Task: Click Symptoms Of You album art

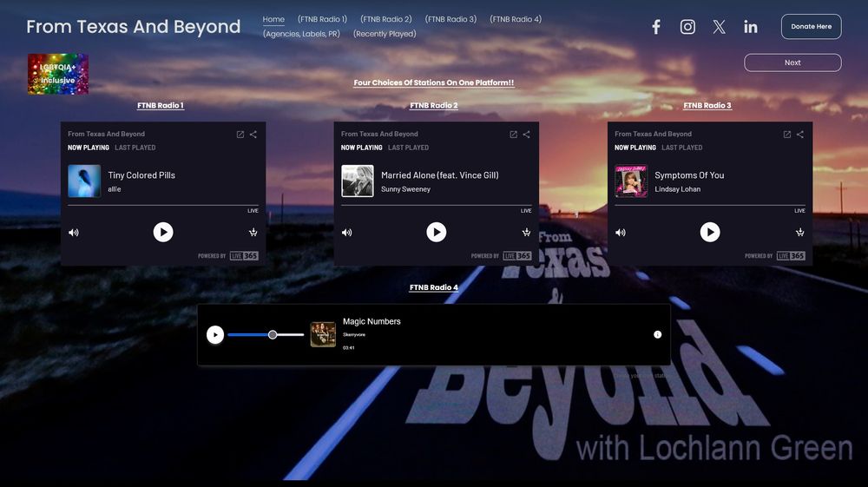Action: coord(631,181)
